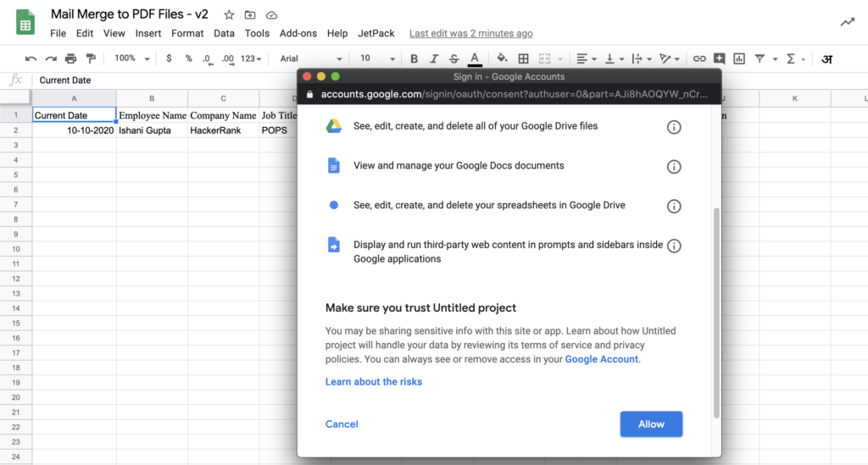
Task: Select the Paint format roller icon
Action: click(91, 58)
